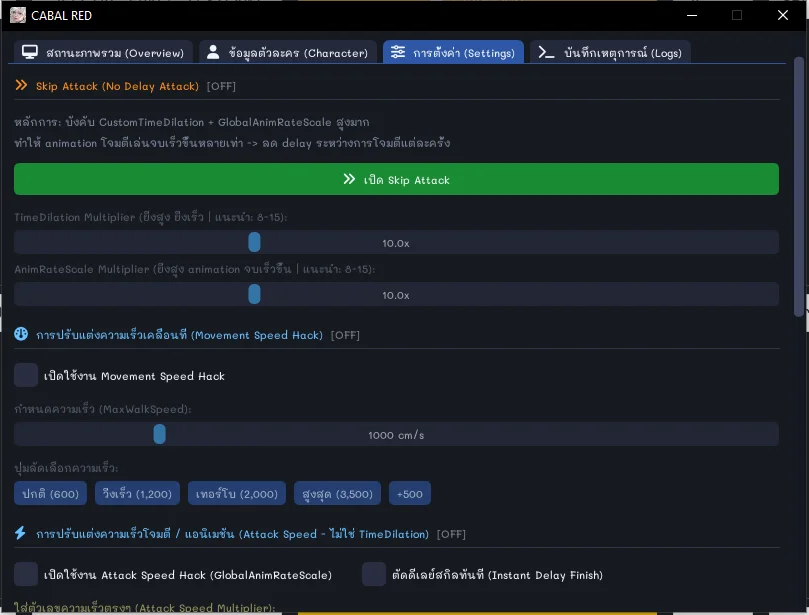Click the double-chevron icon beside Skip Attack heading
Viewport: 809px width, 615px height.
(x=21, y=85)
